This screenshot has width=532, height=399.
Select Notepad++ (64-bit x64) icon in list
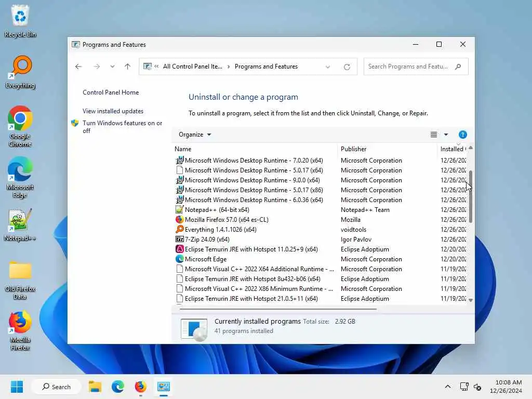click(179, 210)
